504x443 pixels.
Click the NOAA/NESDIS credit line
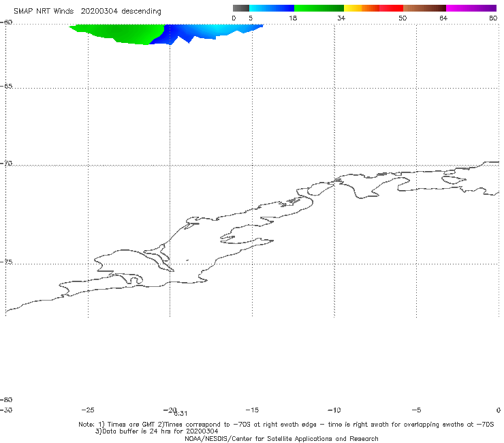click(281, 438)
